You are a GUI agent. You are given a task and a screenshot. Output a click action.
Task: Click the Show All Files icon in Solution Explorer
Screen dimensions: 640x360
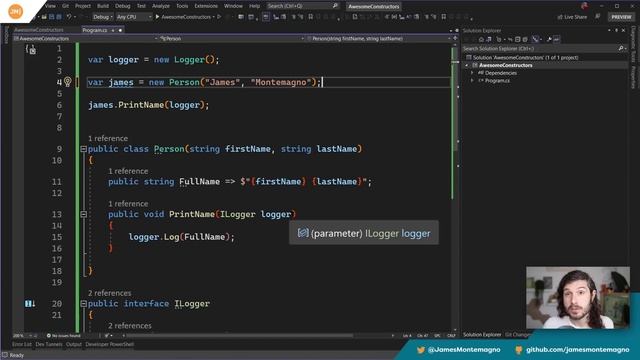pyautogui.click(x=525, y=40)
